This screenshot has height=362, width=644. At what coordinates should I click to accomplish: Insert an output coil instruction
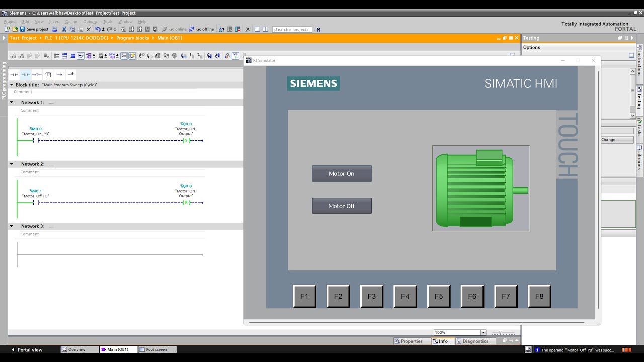tap(37, 75)
